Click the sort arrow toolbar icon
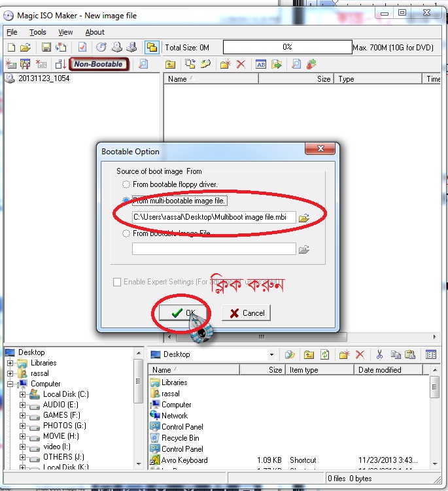Image resolution: width=448 pixels, height=491 pixels. tap(60, 64)
